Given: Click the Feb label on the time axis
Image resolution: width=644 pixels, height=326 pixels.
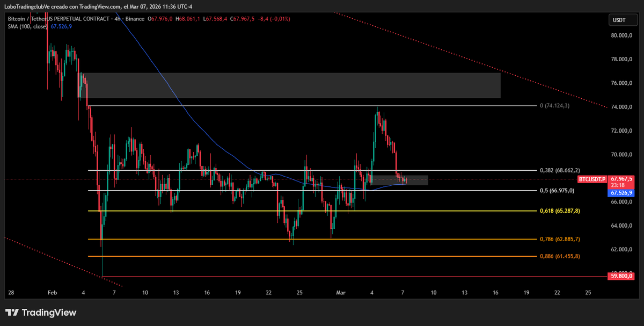Looking at the screenshot, I should click(52, 293).
